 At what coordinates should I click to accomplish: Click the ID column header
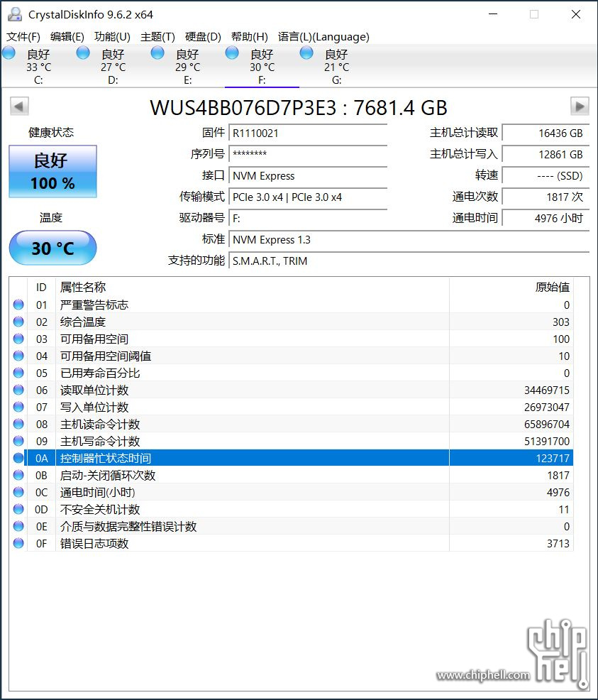coord(41,287)
